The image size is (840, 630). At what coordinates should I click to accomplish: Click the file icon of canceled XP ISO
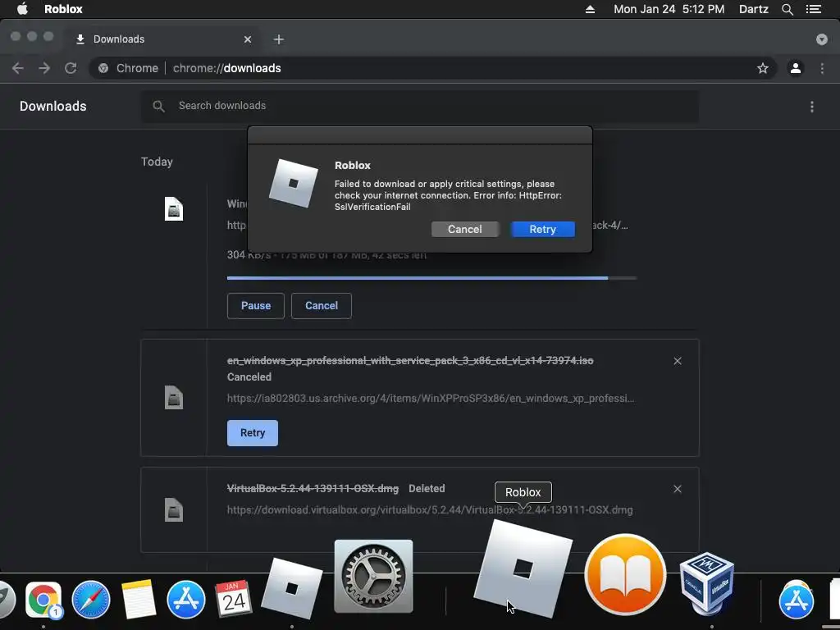(174, 398)
